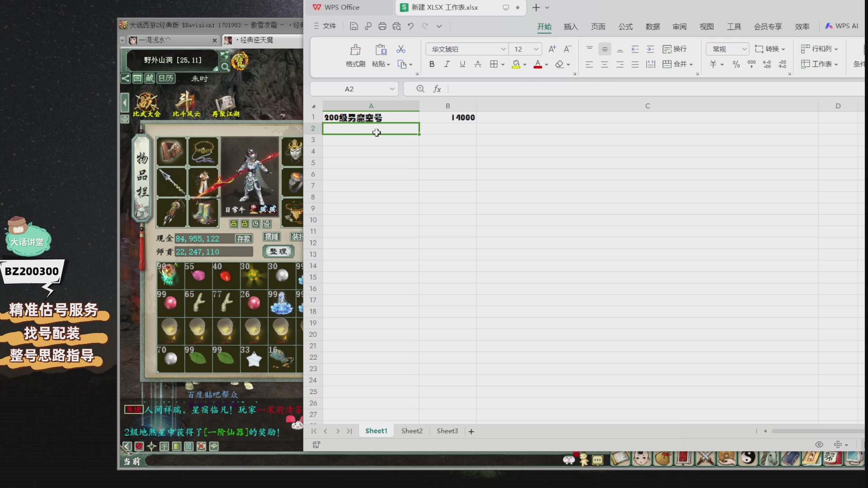Toggle right horizontal alignment

click(620, 64)
